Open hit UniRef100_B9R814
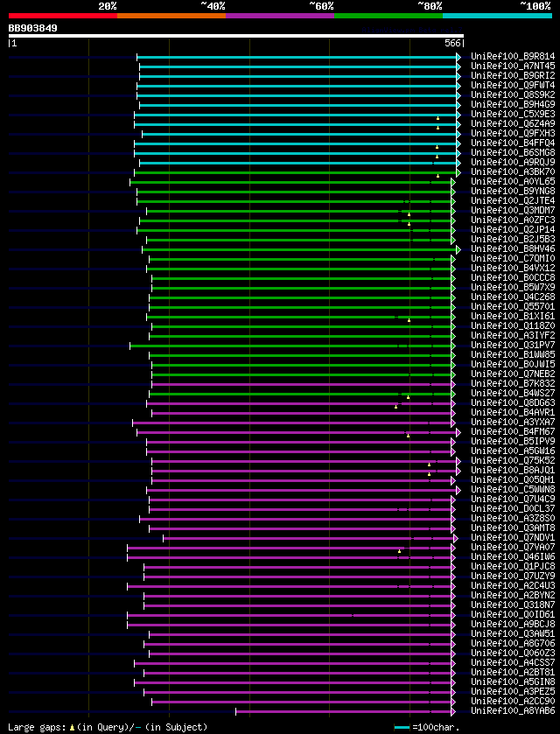The image size is (560, 734). [x=513, y=57]
